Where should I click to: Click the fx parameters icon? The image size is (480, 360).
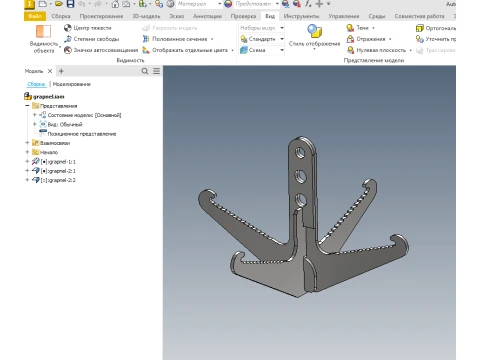click(x=308, y=4)
